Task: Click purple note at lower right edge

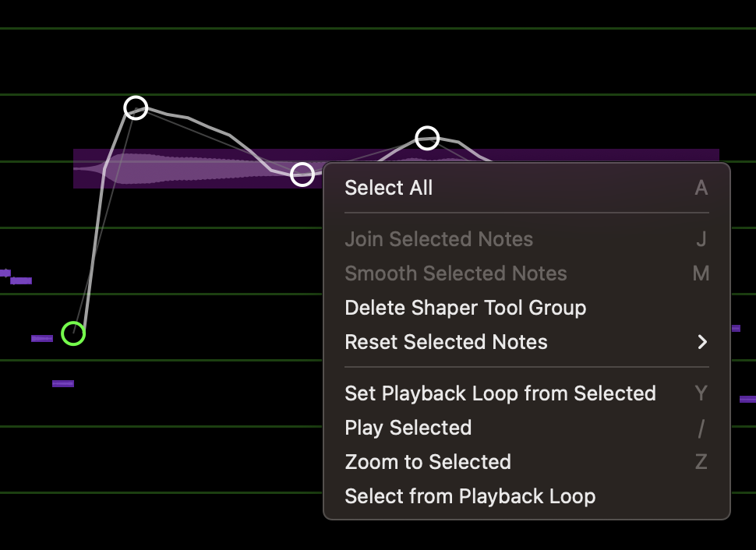Action: point(747,399)
